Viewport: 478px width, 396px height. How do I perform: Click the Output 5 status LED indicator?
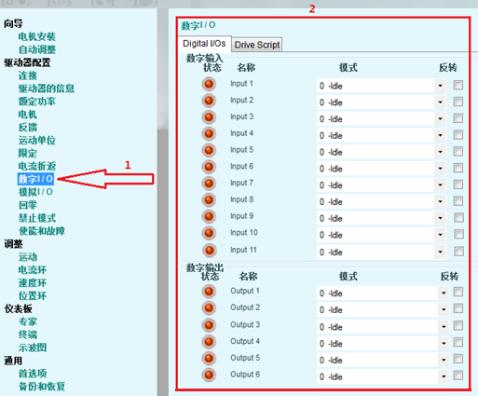point(209,358)
